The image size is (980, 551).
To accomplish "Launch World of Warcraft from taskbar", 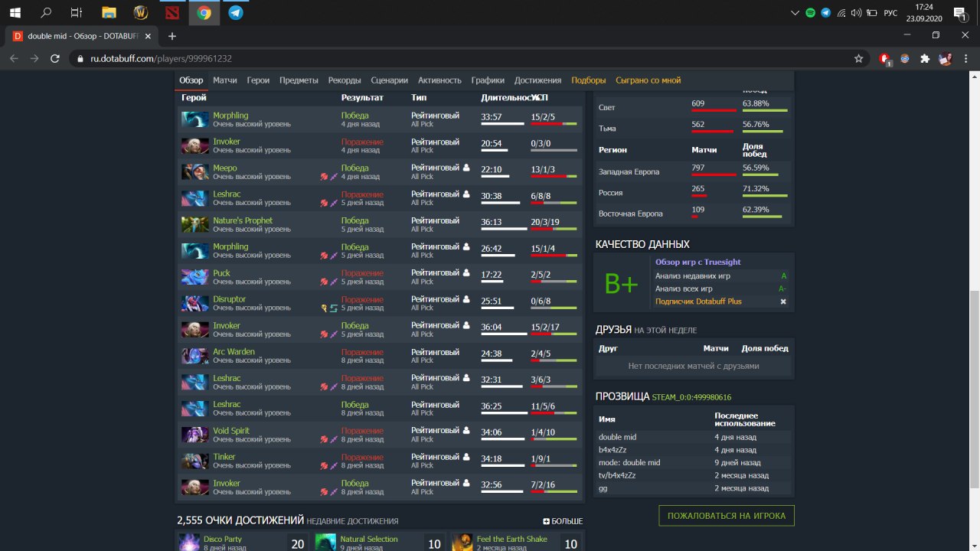I will click(x=141, y=12).
